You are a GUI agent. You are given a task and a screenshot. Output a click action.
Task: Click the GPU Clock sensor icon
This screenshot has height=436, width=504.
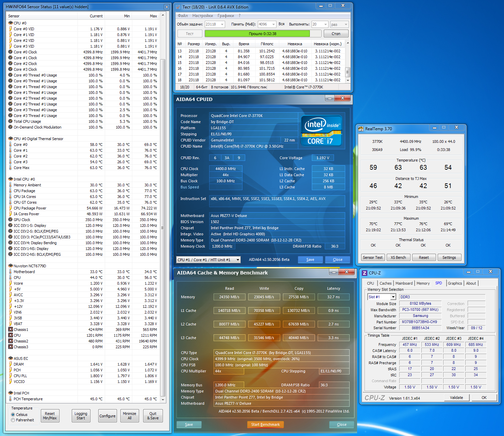pyautogui.click(x=11, y=220)
